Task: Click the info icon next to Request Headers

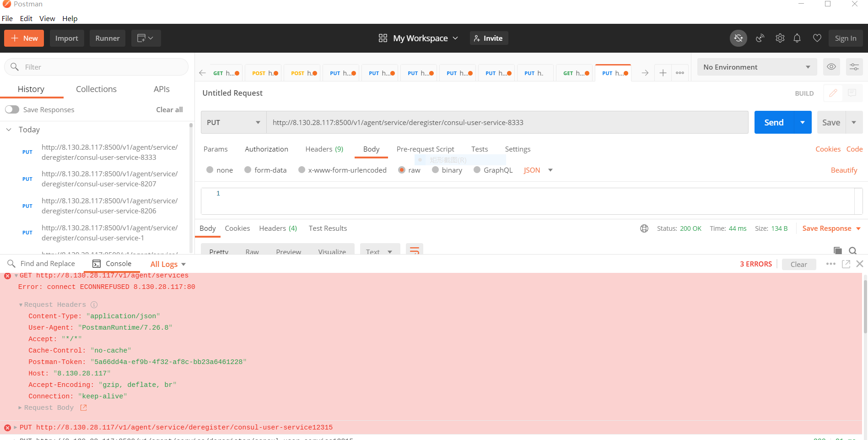Action: 94,305
